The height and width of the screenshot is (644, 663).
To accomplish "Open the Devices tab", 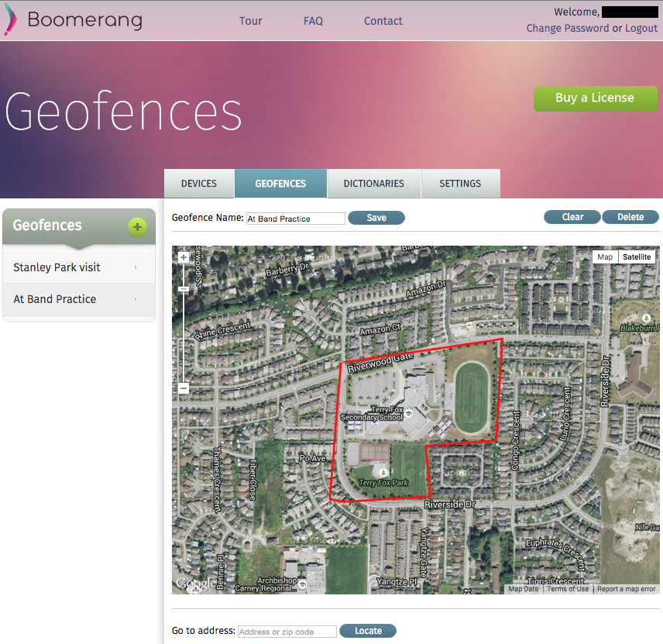I will click(199, 184).
